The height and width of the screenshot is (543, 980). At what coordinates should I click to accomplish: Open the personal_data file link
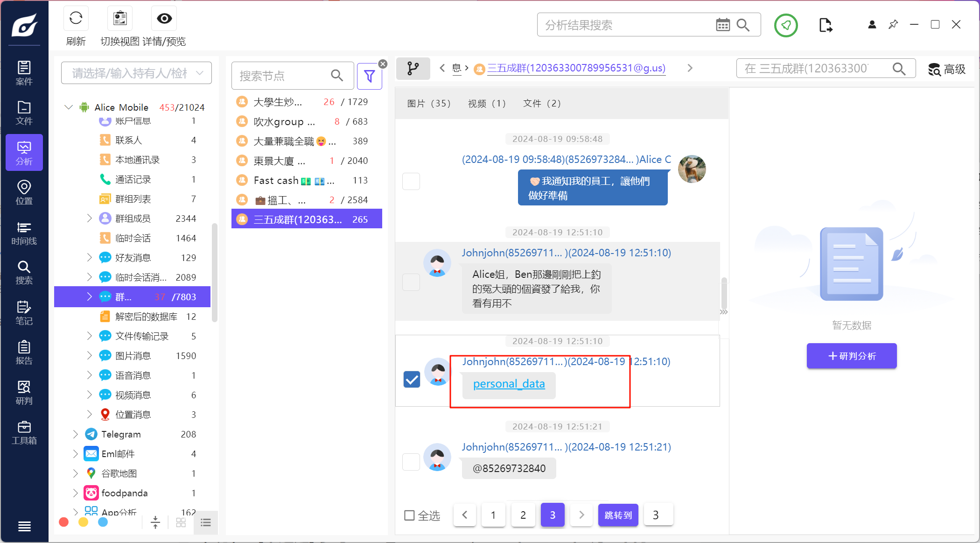pos(509,384)
